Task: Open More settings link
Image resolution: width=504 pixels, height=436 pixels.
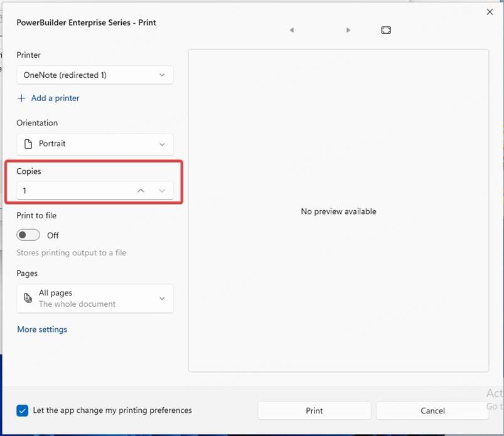Action: pyautogui.click(x=42, y=329)
